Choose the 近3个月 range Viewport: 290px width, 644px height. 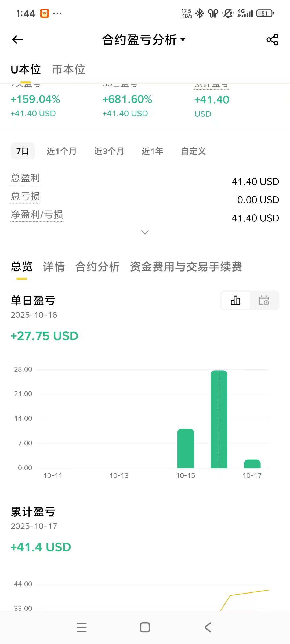109,151
